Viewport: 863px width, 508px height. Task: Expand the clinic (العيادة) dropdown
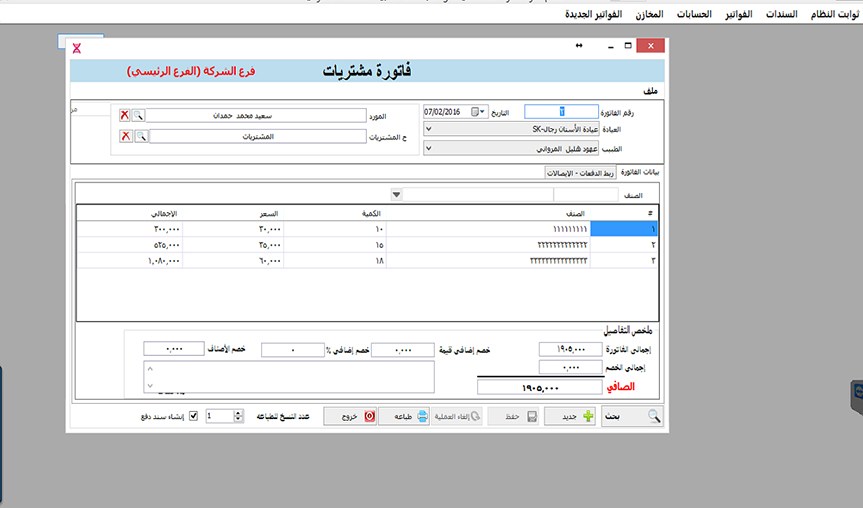(429, 129)
